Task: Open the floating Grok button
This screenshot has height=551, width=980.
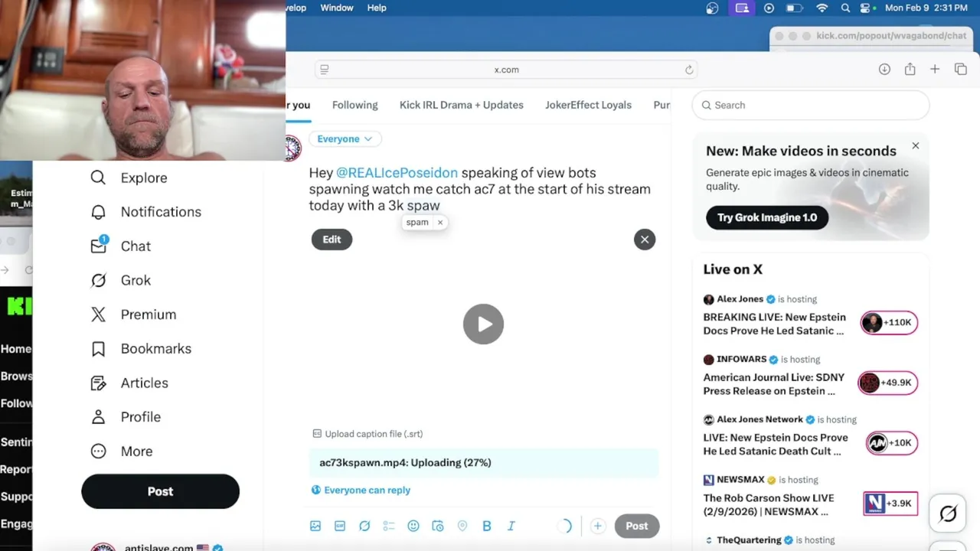Action: 948,514
